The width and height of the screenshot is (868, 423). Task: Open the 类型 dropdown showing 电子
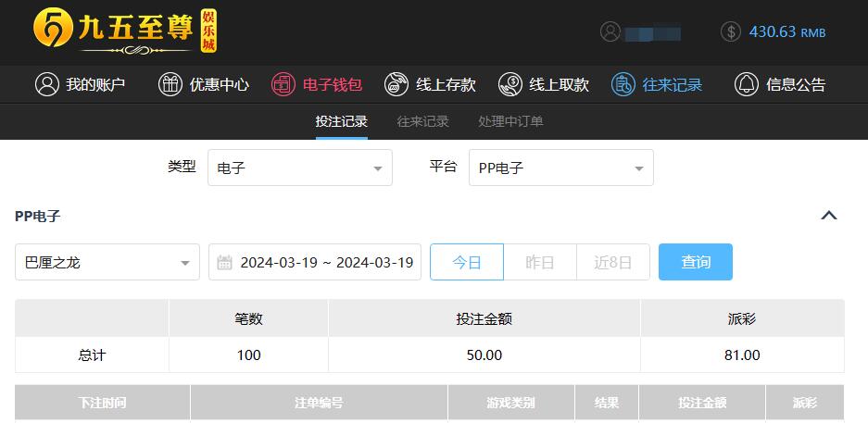[x=300, y=168]
